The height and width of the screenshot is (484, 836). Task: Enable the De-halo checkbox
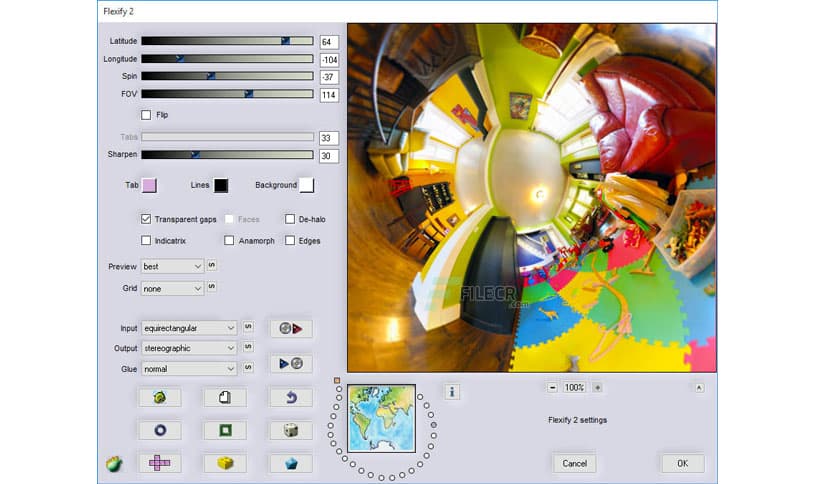point(290,219)
